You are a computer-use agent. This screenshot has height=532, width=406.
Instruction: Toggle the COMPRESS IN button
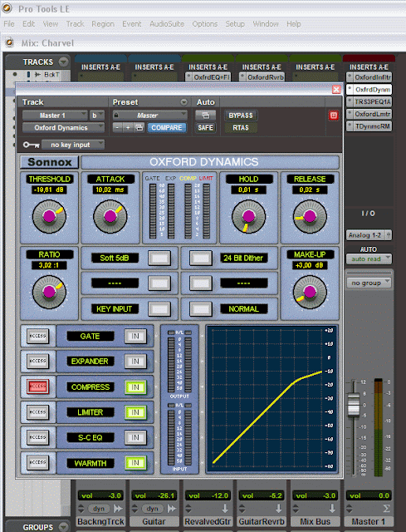135,387
